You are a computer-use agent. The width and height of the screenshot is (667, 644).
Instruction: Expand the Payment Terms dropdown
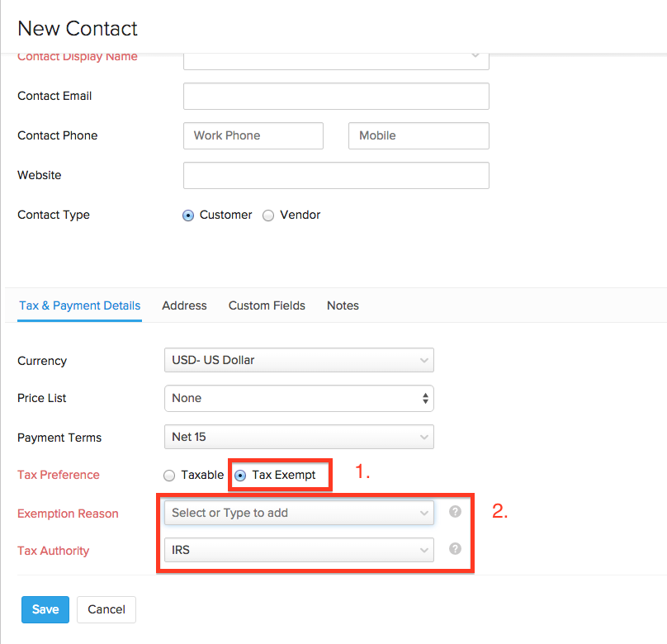click(299, 437)
